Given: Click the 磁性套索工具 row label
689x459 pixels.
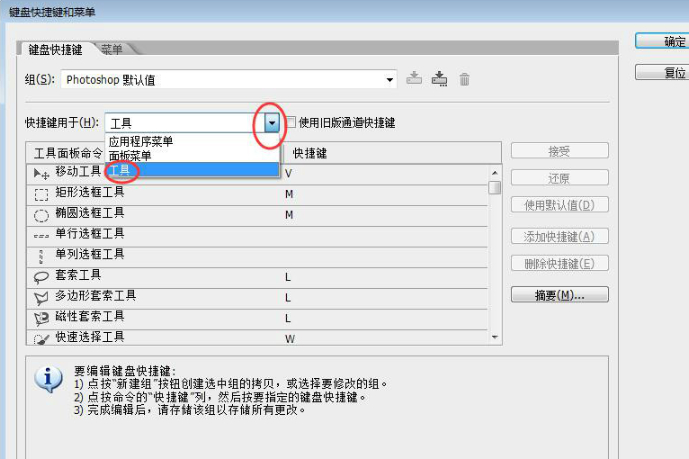Looking at the screenshot, I should click(x=90, y=316).
